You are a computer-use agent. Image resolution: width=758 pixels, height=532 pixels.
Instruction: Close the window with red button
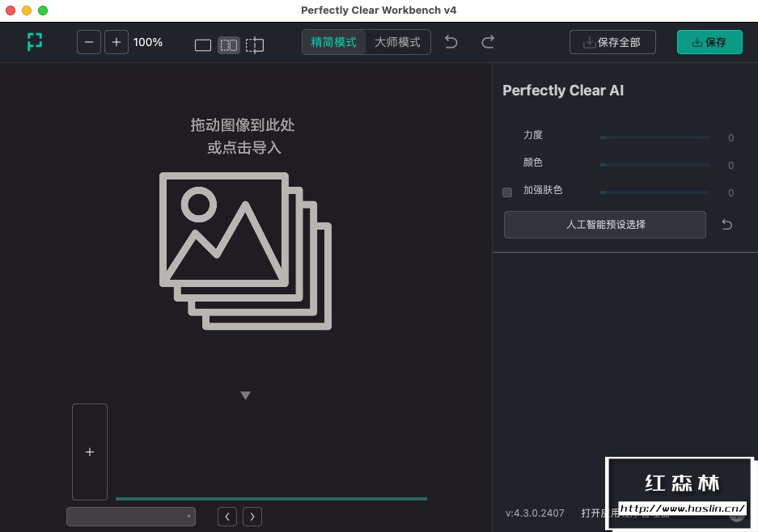(x=11, y=11)
